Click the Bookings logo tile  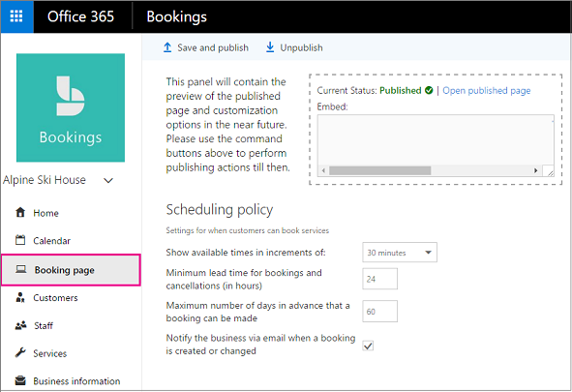(71, 107)
